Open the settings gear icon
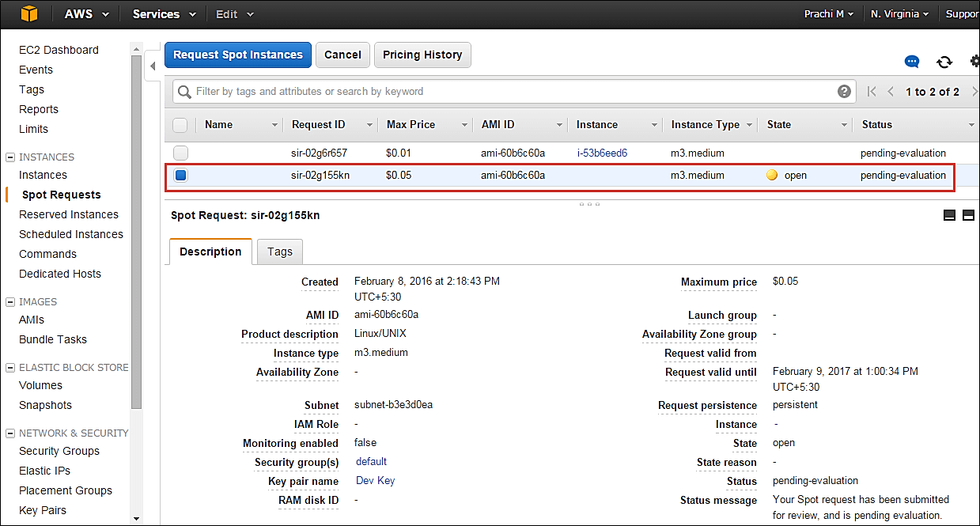 [x=974, y=62]
